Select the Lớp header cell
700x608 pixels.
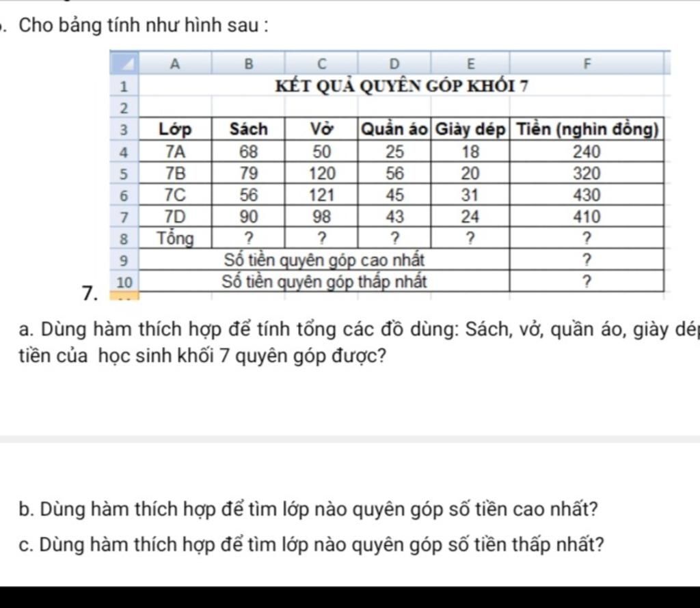click(174, 128)
